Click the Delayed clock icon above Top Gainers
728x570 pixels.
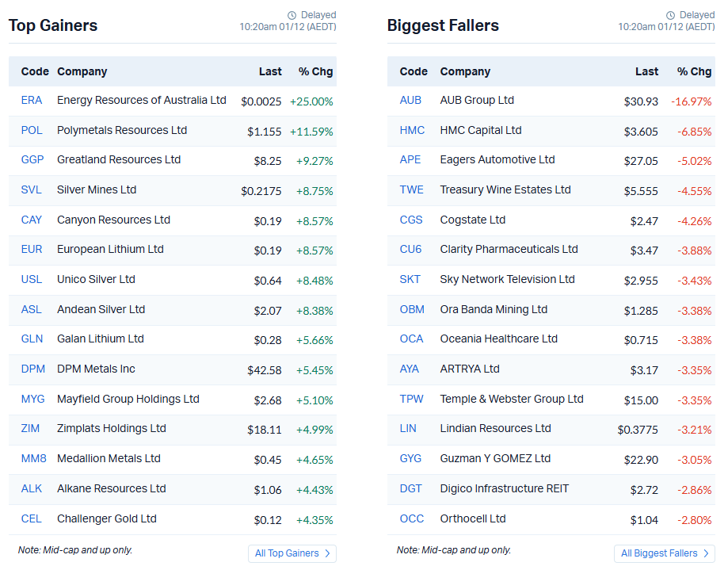click(292, 15)
